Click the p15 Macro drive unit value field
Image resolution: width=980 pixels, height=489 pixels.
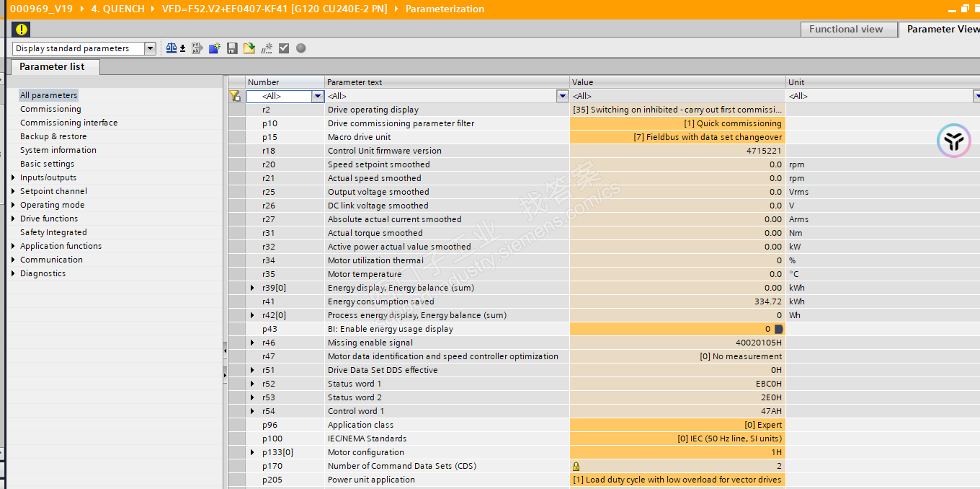click(677, 137)
